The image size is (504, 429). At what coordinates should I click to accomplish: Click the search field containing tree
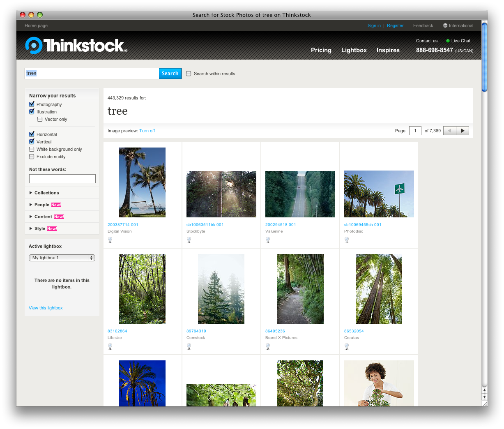pos(92,74)
